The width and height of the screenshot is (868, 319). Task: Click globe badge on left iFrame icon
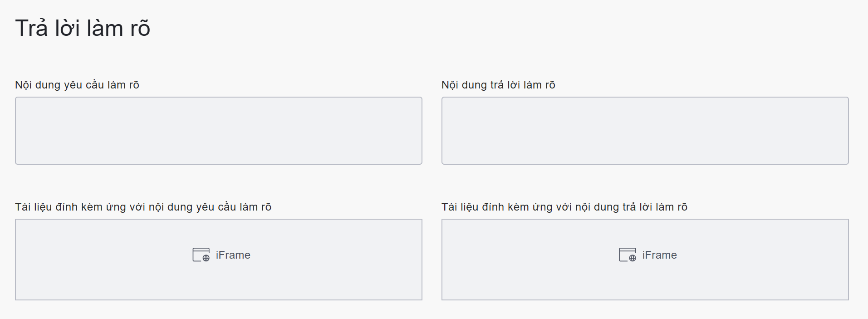click(x=206, y=258)
